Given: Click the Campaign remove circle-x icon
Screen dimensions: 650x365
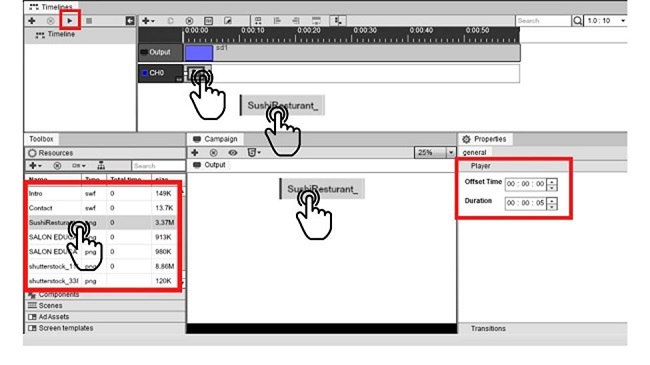Looking at the screenshot, I should point(213,153).
